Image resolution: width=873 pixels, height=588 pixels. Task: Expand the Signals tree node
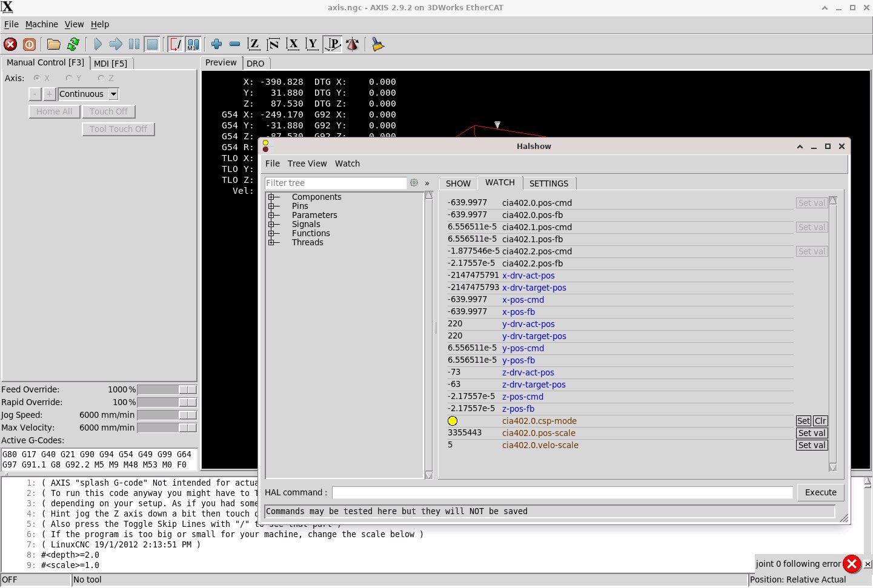click(272, 225)
